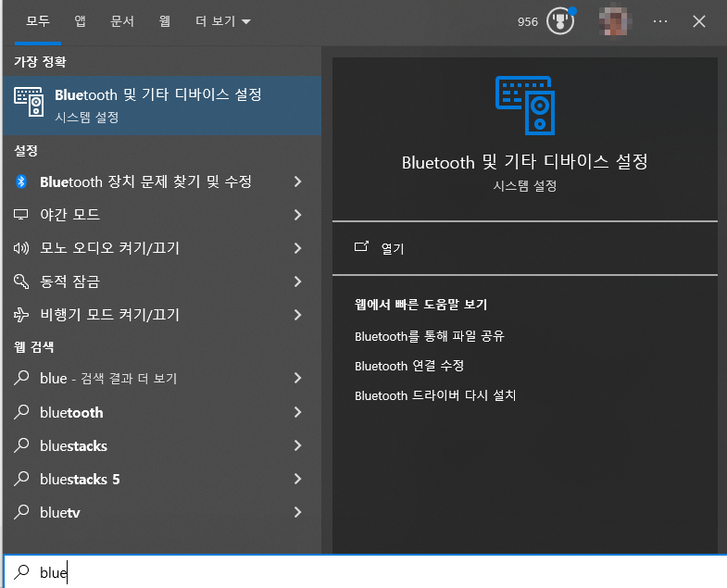Click the airplane icon for 비행기 모드
Screen dimensions: 727x588
click(x=21, y=315)
